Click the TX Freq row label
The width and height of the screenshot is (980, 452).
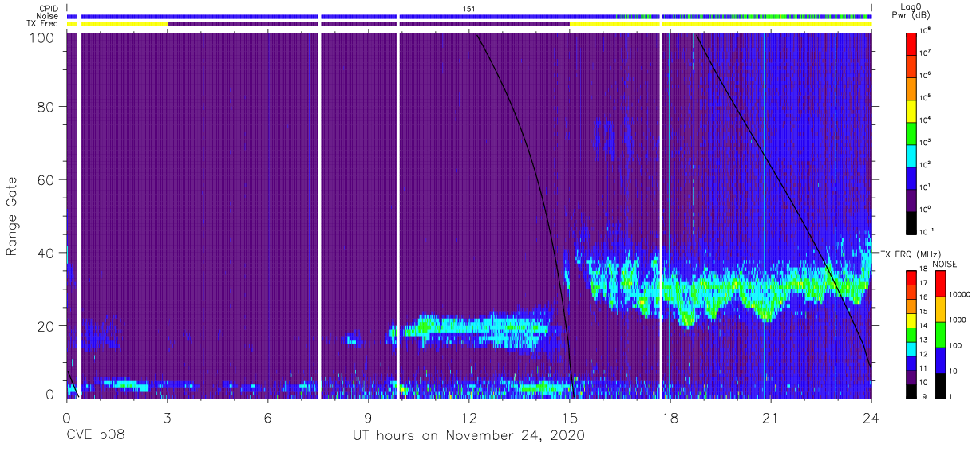point(43,24)
